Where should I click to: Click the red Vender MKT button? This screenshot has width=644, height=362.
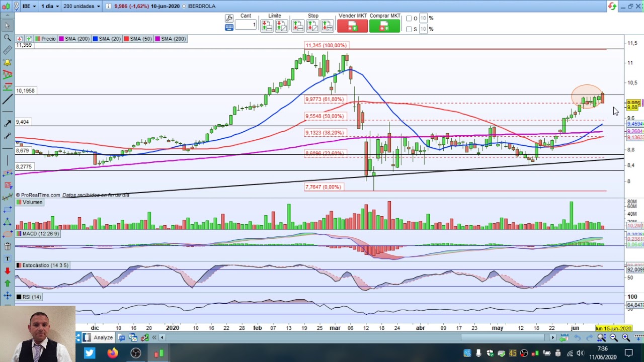pos(352,26)
